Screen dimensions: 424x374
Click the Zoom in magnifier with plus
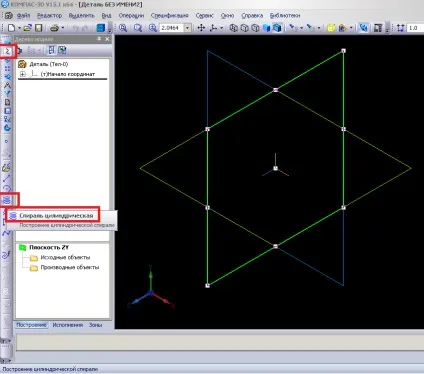click(153, 28)
